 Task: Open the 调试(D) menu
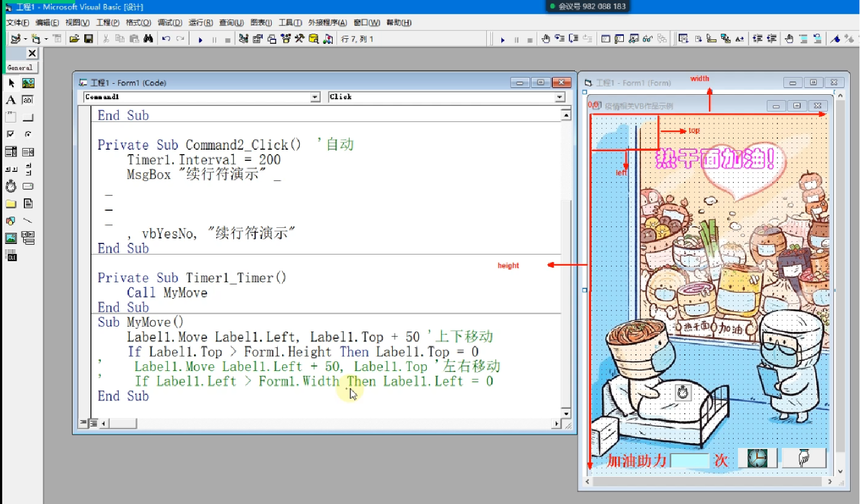(x=170, y=23)
